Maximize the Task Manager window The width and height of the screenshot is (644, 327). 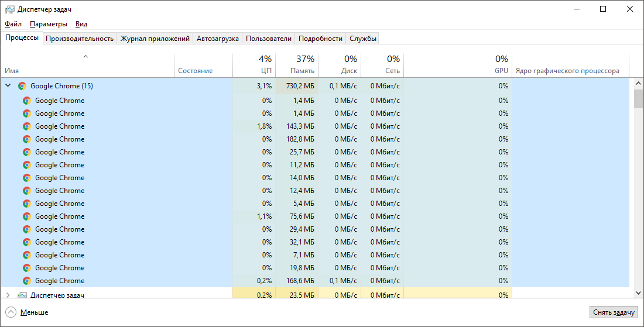[603, 9]
